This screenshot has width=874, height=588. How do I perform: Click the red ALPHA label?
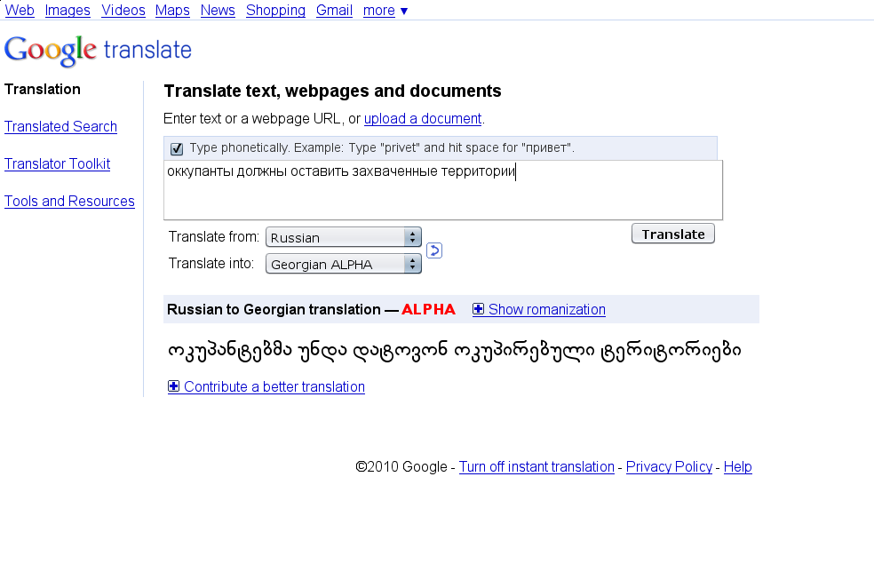[429, 309]
